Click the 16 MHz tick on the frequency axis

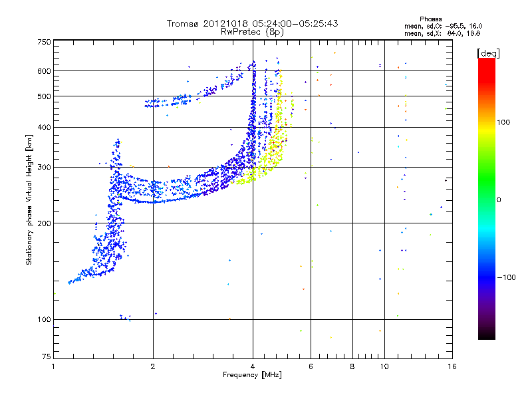pyautogui.click(x=451, y=366)
